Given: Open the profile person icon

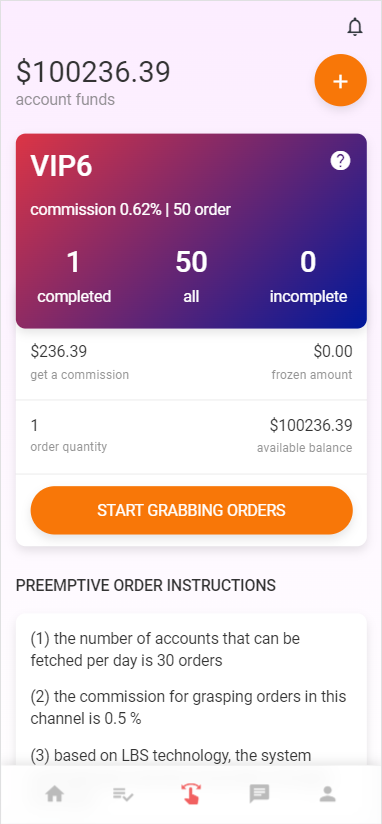Looking at the screenshot, I should point(328,794).
